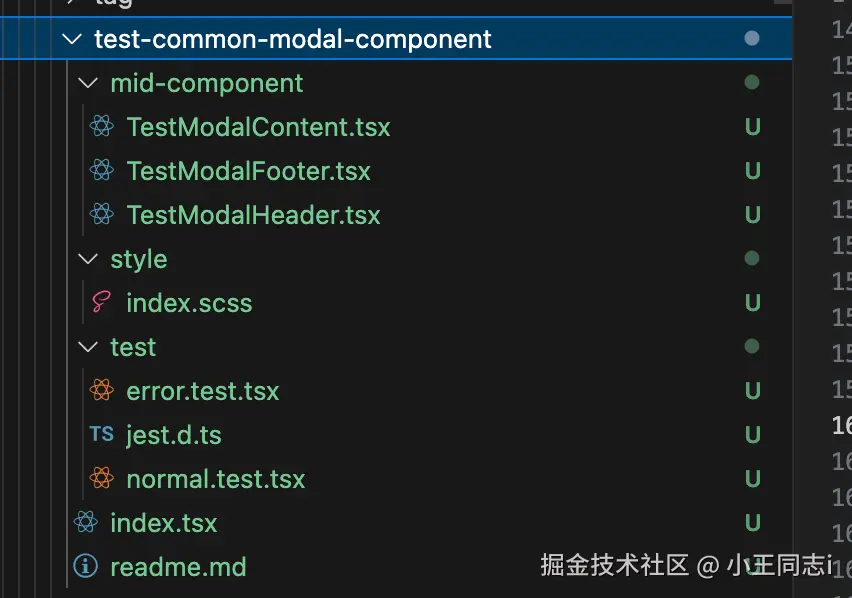Click React icon beside TestModalFooter.tsx
Screen dimensions: 852x598
(x=101, y=171)
